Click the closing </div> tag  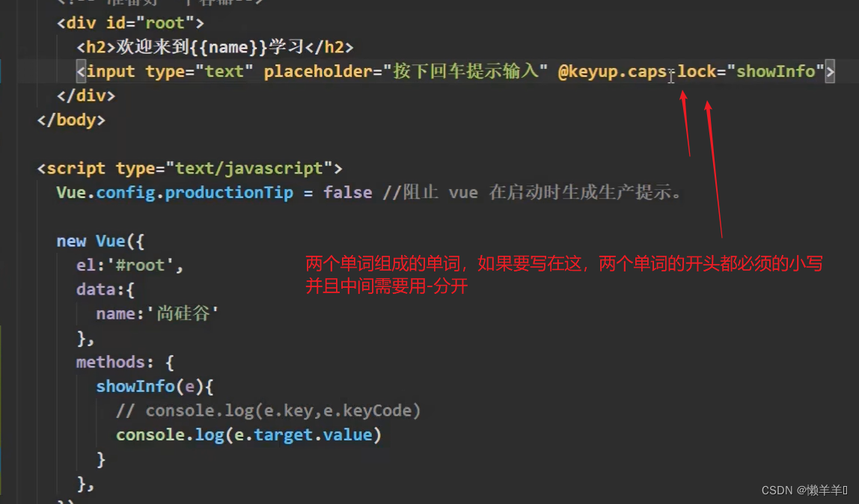click(86, 96)
